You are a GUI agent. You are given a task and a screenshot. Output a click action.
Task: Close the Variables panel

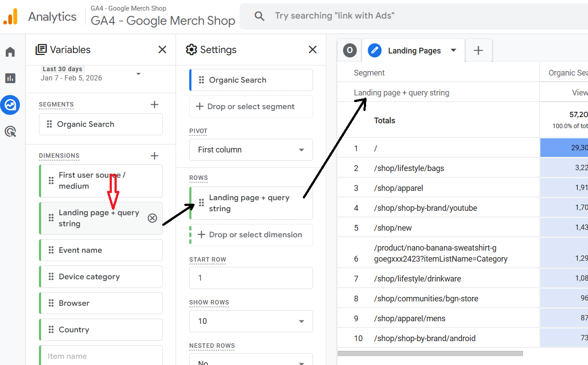click(x=162, y=49)
